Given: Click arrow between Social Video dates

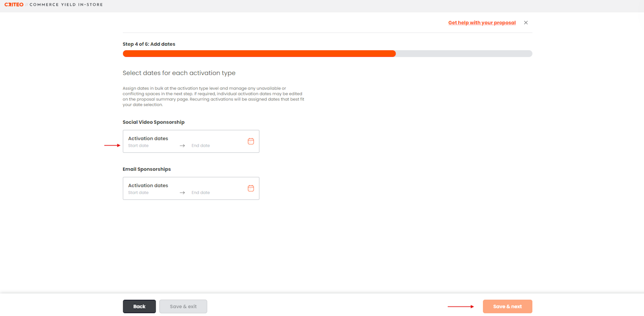Looking at the screenshot, I should pos(182,146).
